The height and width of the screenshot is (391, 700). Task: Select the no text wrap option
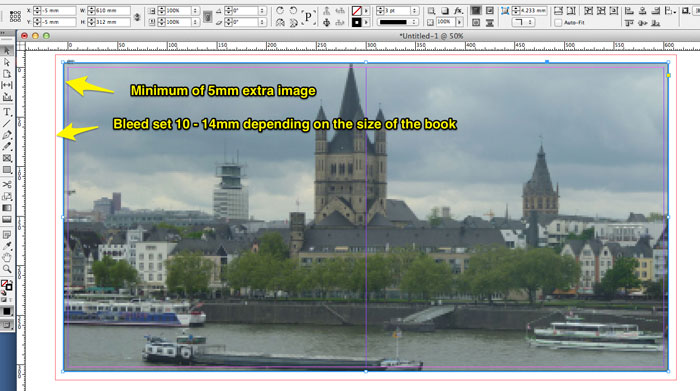[476, 10]
